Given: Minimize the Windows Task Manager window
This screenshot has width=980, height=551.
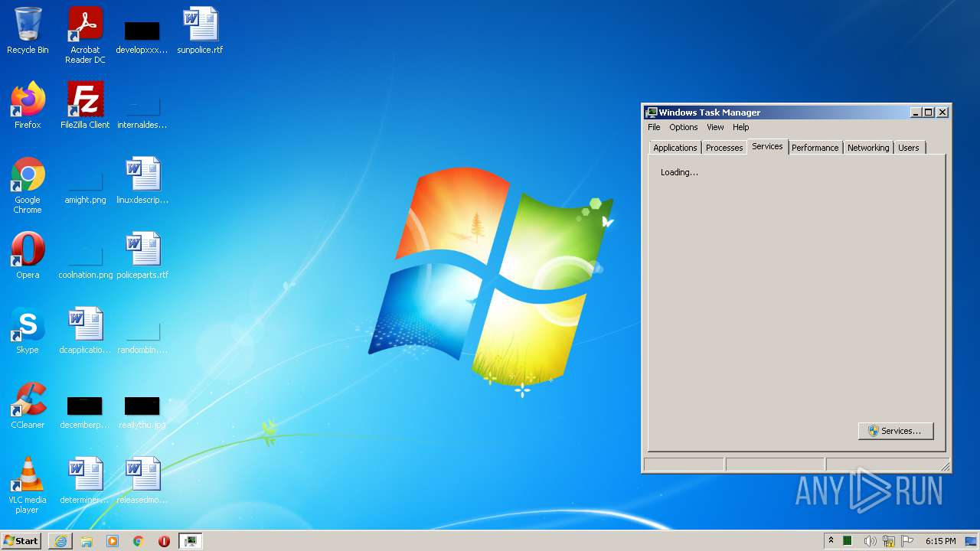Looking at the screenshot, I should coord(916,112).
